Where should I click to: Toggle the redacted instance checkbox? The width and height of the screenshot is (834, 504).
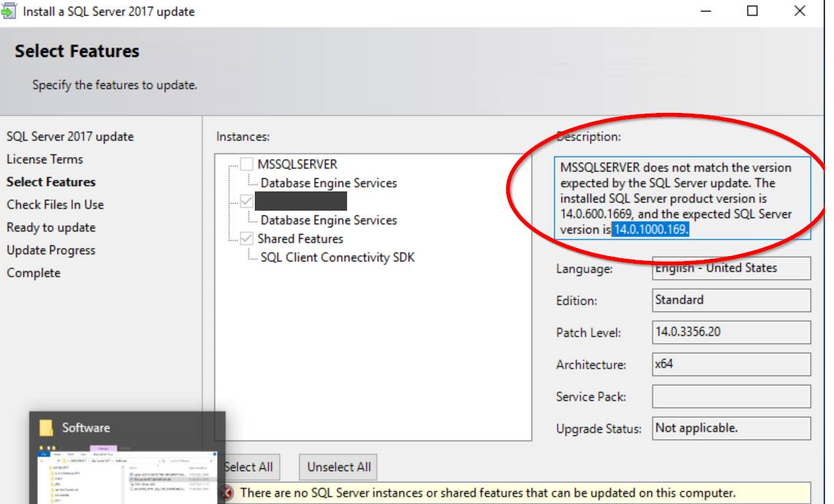coord(247,201)
